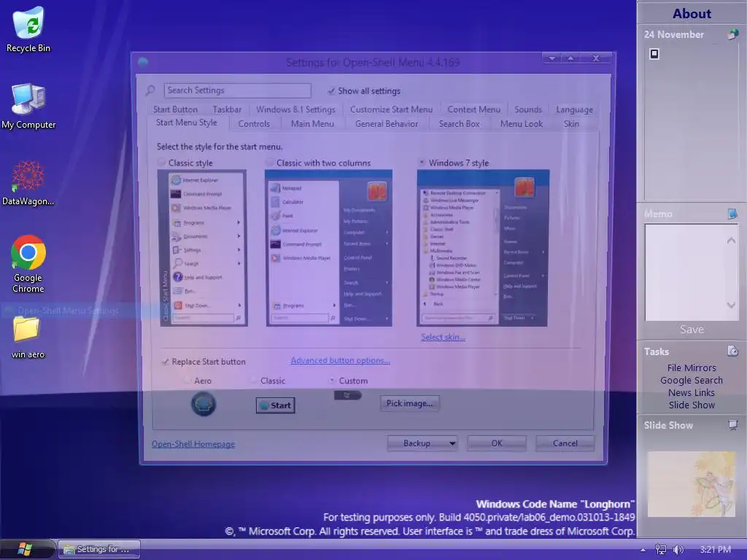Toggle the Replace Start button checkbox
Viewport: 747px width, 560px height.
(x=166, y=362)
